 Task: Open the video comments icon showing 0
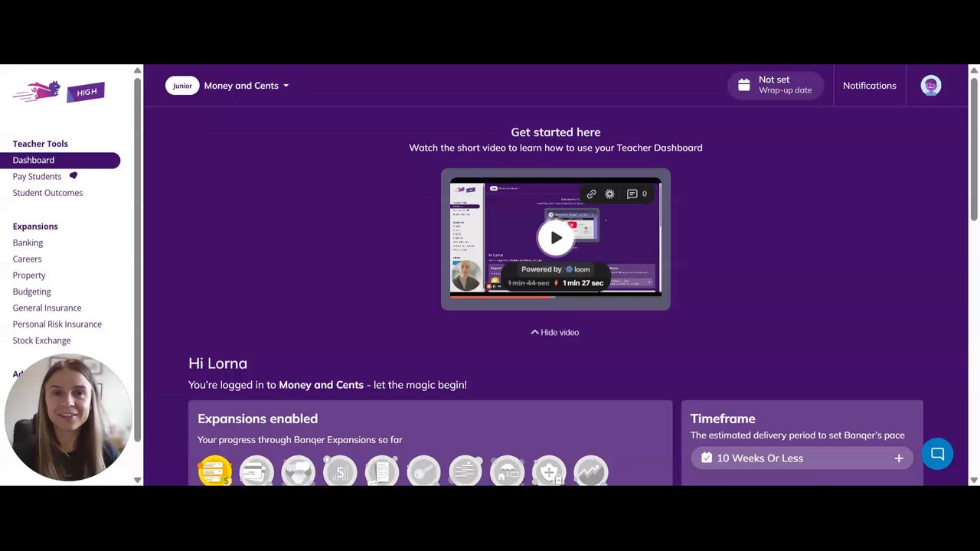click(x=637, y=194)
